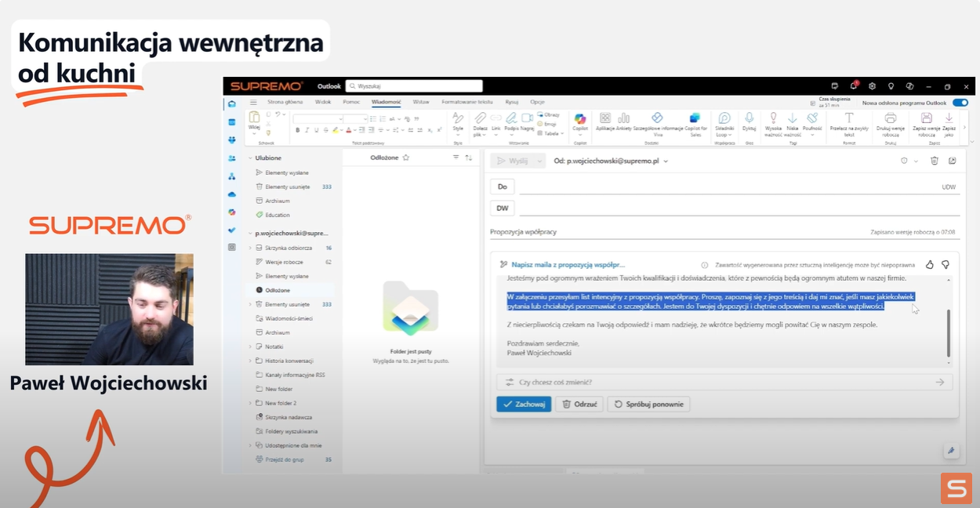Image resolution: width=980 pixels, height=508 pixels.
Task: Apply Underline formatting in ribbon
Action: (x=316, y=130)
